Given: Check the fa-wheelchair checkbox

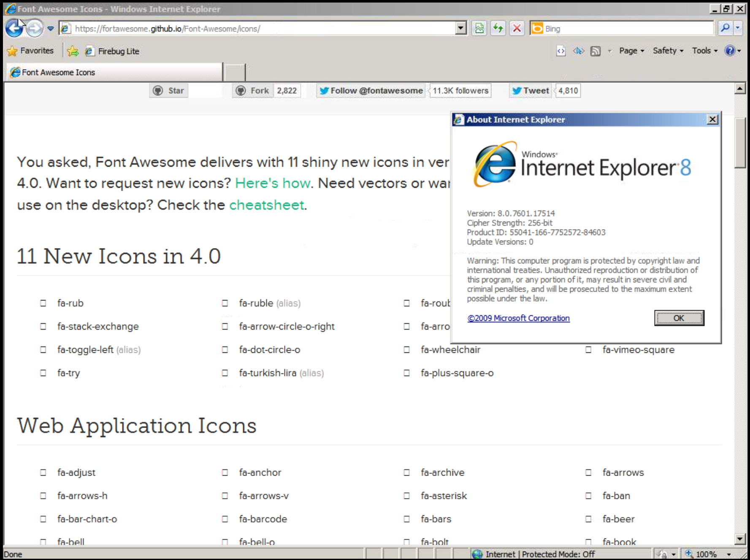Looking at the screenshot, I should (x=406, y=349).
